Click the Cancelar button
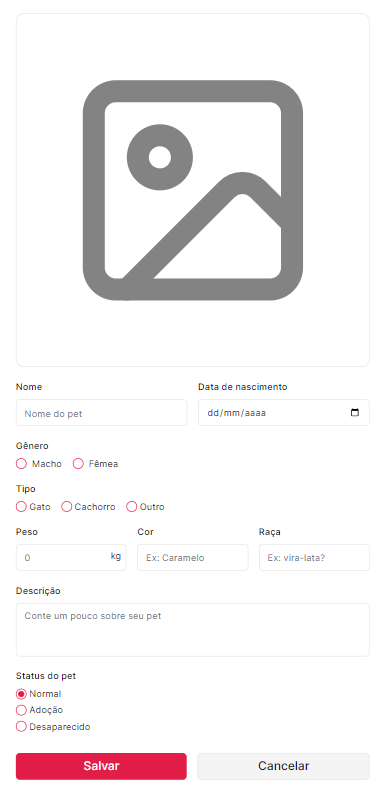This screenshot has height=794, width=385. [284, 766]
